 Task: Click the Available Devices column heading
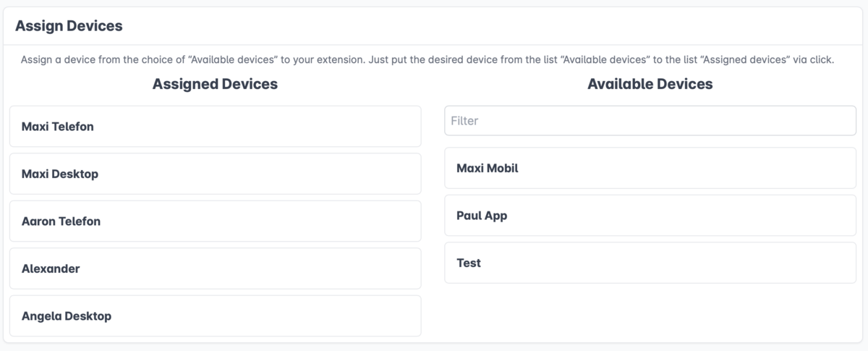point(650,84)
